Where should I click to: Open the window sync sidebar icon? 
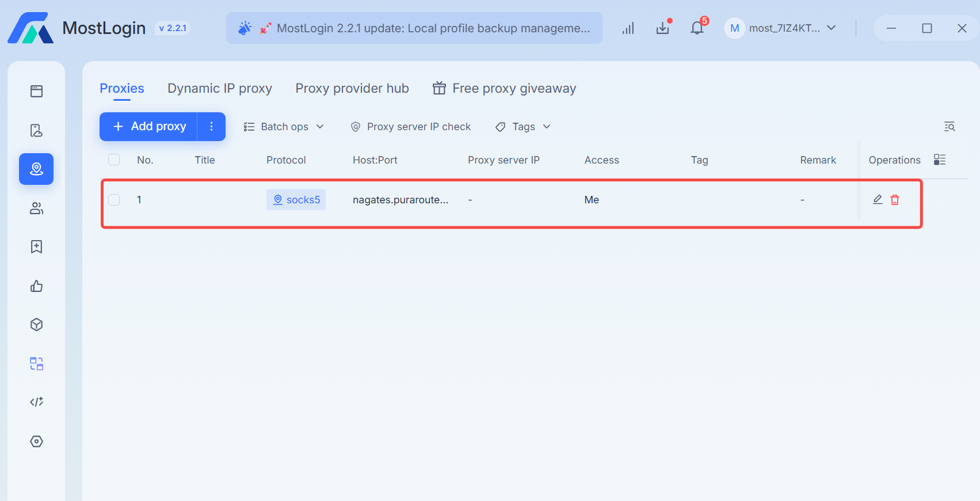[36, 363]
